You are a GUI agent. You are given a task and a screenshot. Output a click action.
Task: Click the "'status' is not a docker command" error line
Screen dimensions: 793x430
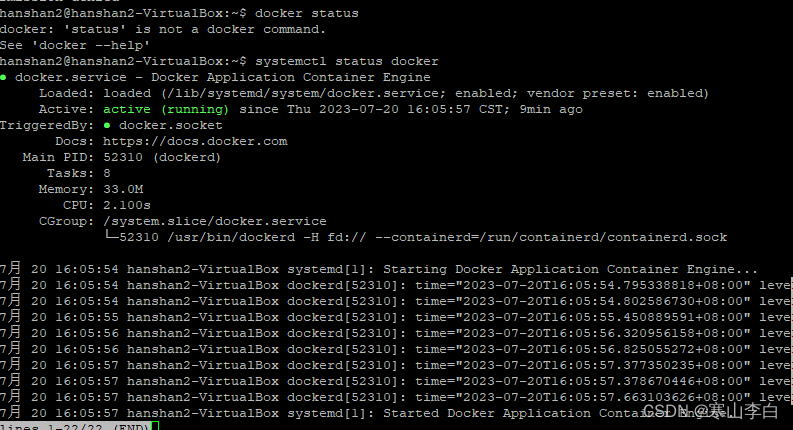click(163, 29)
